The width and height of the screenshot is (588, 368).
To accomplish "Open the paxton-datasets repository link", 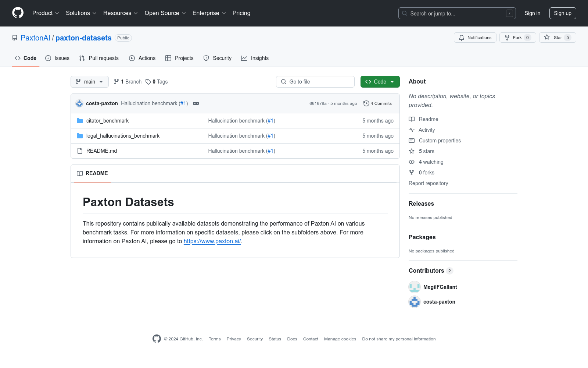I will (83, 38).
